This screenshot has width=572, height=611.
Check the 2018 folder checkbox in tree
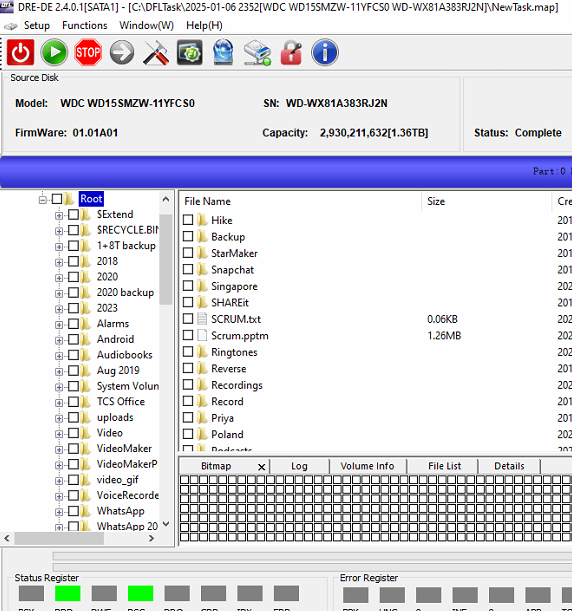(x=73, y=261)
